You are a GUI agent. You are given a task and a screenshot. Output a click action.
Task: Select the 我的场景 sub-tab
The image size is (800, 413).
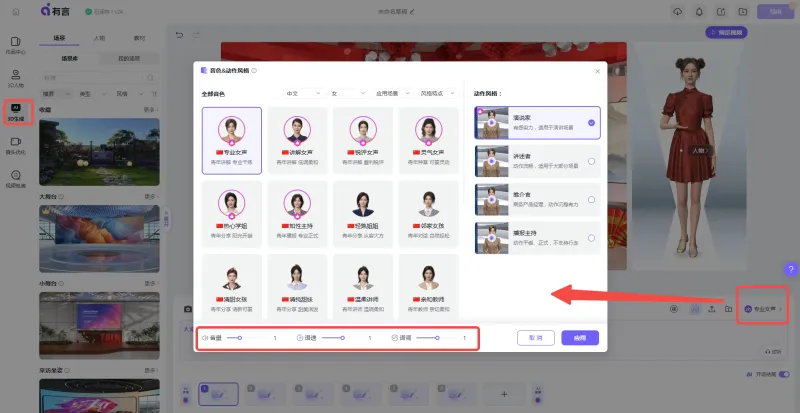[x=129, y=59]
